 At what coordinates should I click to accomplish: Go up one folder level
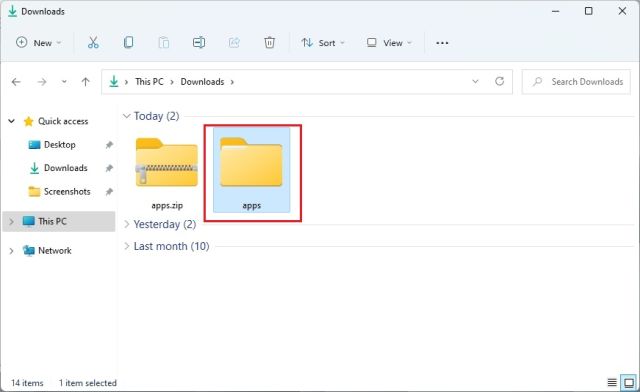click(85, 82)
